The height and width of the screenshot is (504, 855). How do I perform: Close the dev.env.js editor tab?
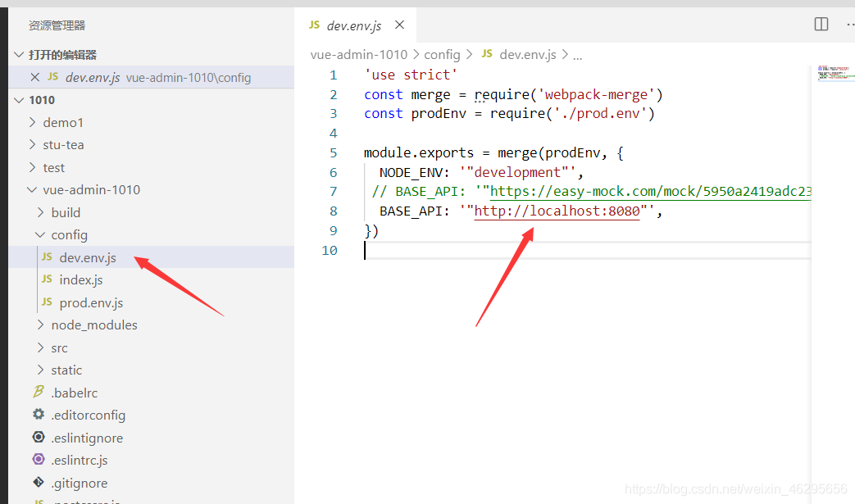point(399,25)
